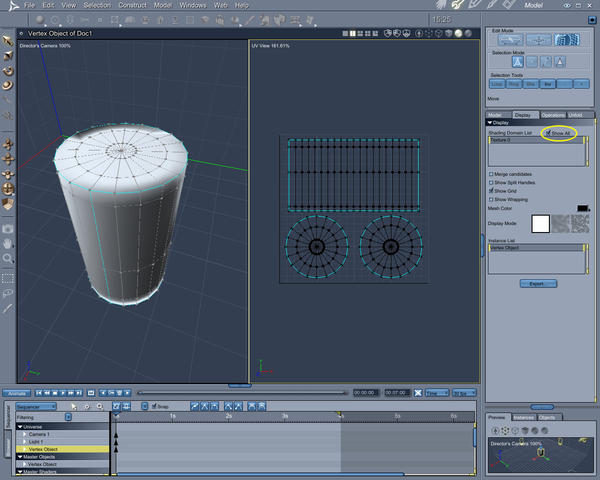Select the white Display Mode thumbnail
This screenshot has height=480, width=600.
point(540,224)
